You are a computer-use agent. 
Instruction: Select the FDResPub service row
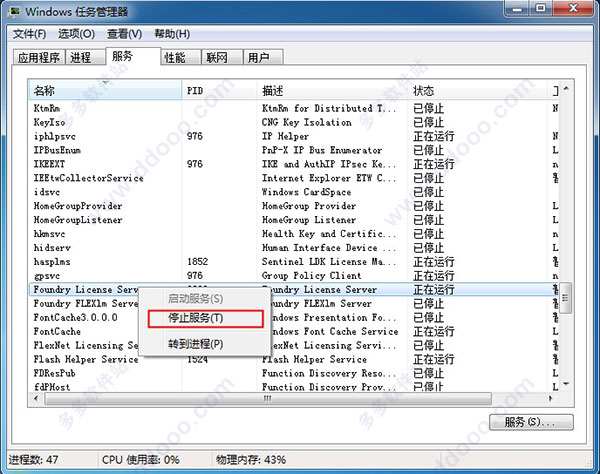tap(294, 373)
